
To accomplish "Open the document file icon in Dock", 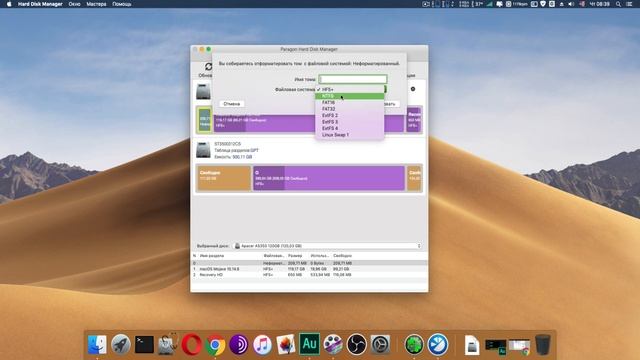I will click(x=472, y=345).
